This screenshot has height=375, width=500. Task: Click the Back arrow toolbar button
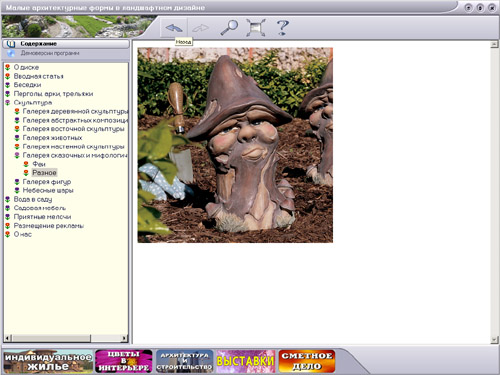click(x=174, y=28)
